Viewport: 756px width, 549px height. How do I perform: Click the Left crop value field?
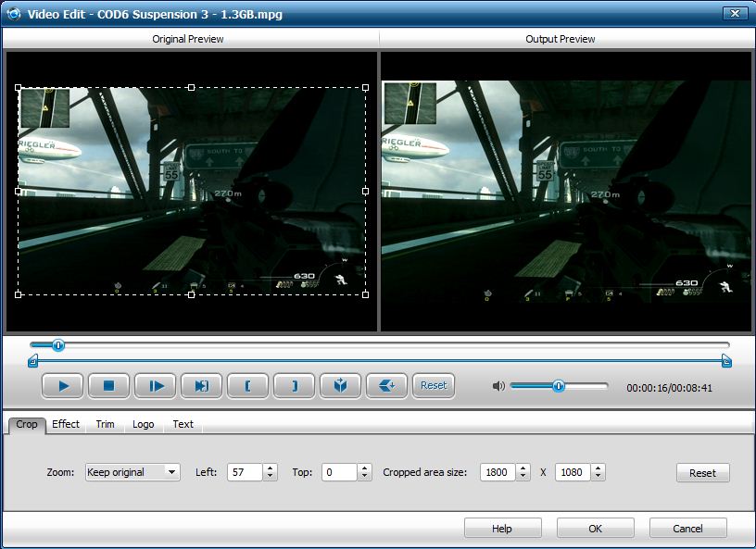[246, 472]
